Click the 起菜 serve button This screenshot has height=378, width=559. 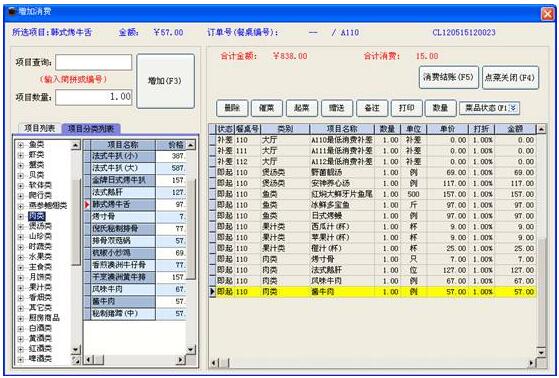pos(302,108)
